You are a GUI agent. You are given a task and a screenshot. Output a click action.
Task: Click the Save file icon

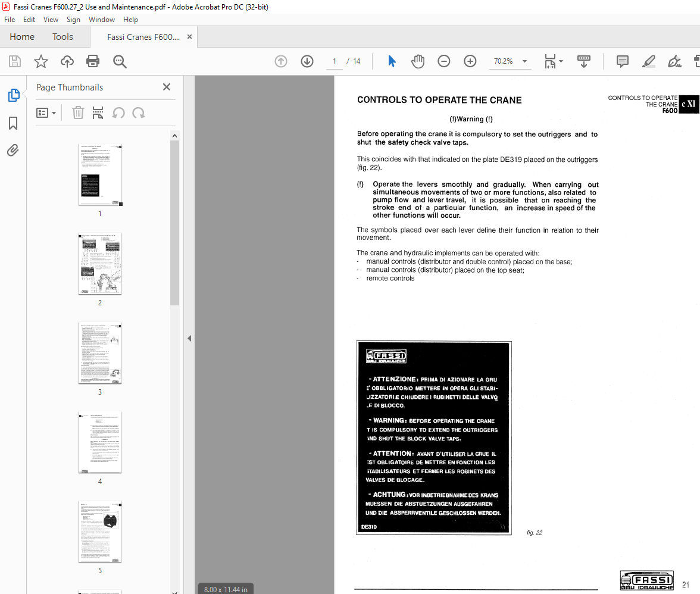point(15,61)
